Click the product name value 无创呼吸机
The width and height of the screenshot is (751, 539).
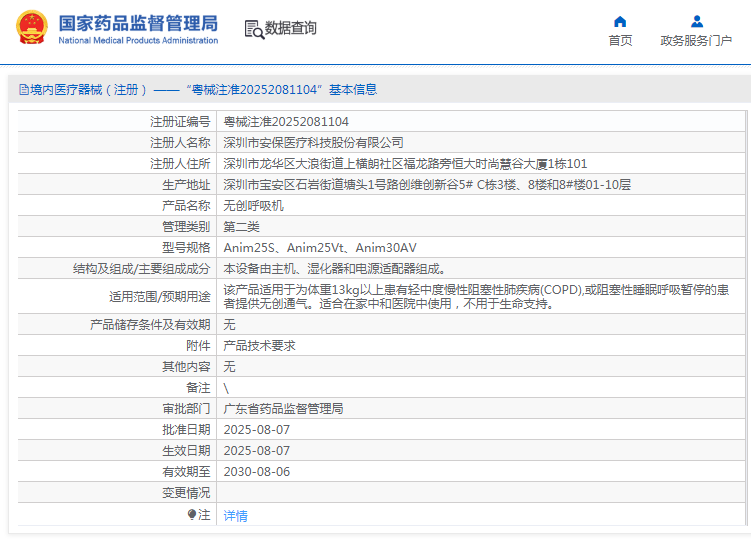tap(253, 205)
